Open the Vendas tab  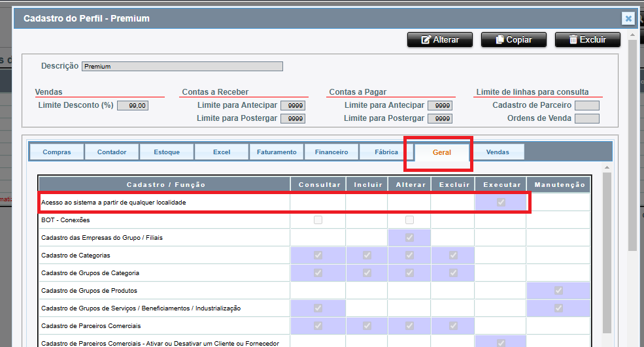coord(498,152)
